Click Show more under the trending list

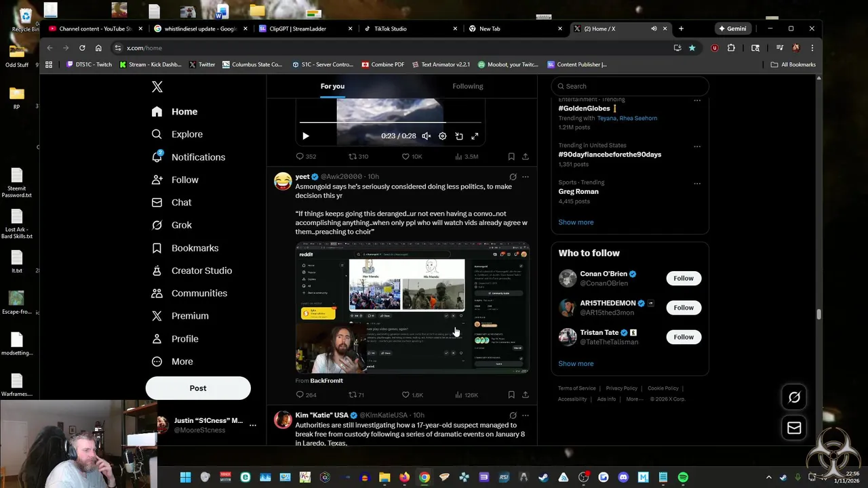click(576, 222)
